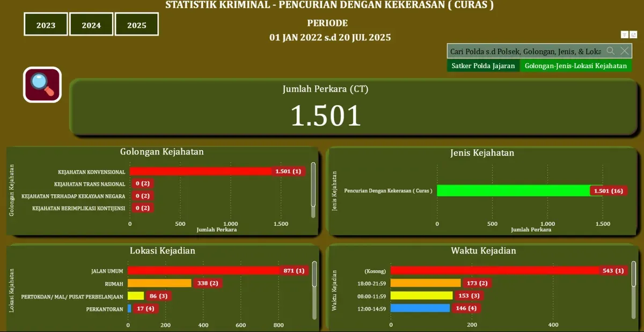Switch to Satker Polda Jajaran tab
The width and height of the screenshot is (644, 332).
484,66
